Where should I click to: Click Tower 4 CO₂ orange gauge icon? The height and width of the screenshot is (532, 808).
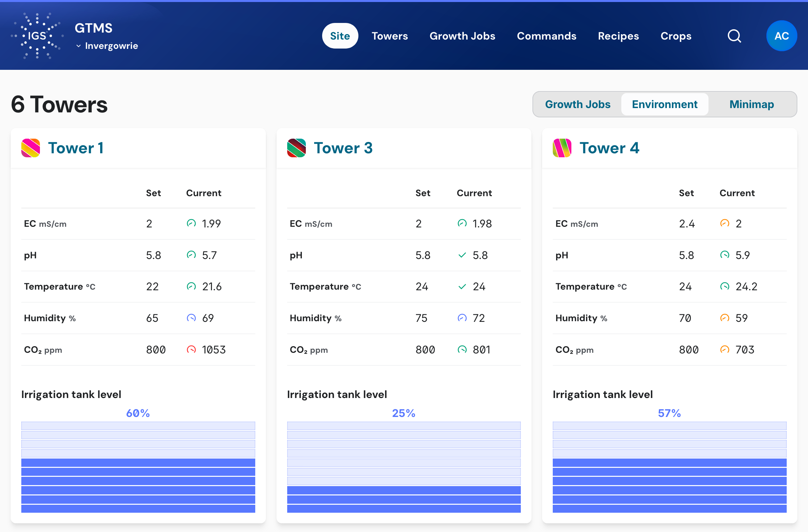(725, 349)
